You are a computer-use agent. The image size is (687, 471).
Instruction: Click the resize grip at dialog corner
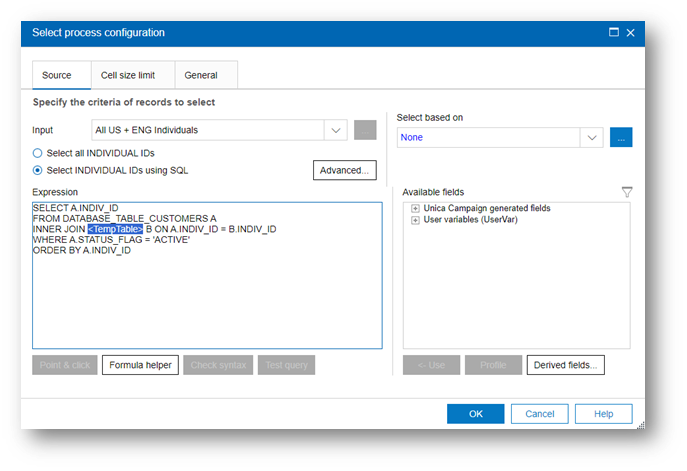(641, 425)
